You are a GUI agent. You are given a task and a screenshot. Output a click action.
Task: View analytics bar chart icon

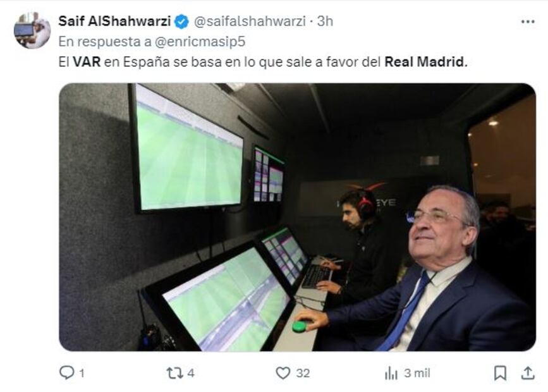point(391,374)
